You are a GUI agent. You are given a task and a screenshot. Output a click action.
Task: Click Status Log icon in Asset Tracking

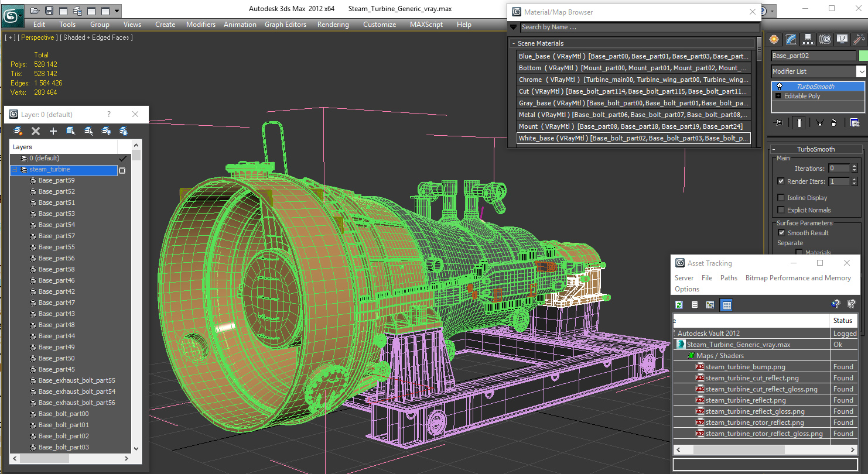(x=695, y=305)
